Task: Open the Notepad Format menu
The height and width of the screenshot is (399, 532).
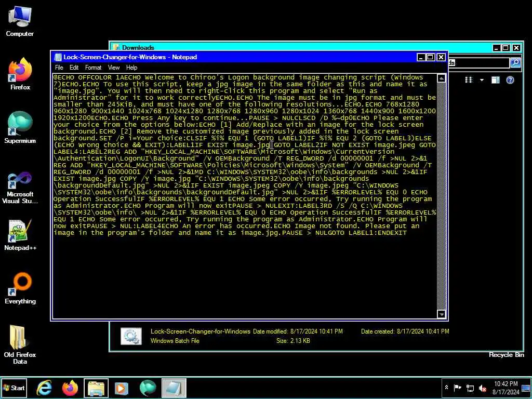Action: pos(93,68)
